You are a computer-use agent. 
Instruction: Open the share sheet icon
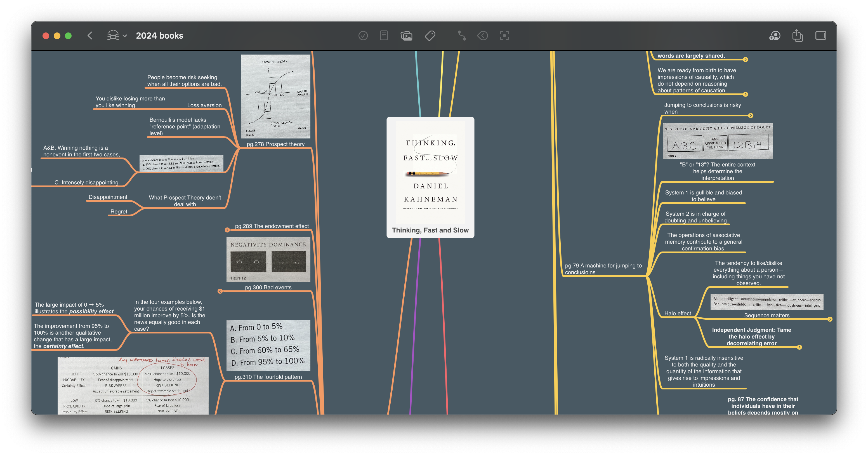click(x=798, y=35)
